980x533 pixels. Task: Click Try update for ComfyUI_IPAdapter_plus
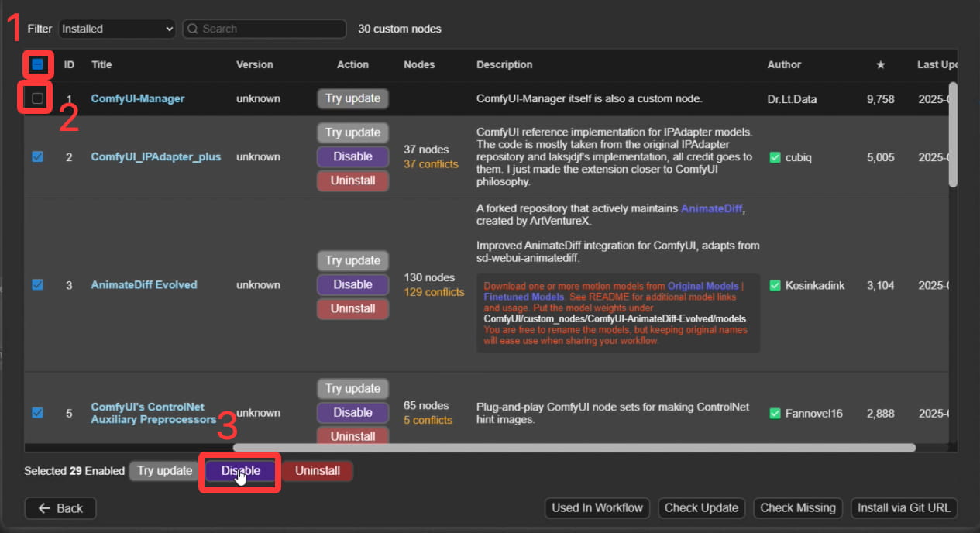(352, 132)
